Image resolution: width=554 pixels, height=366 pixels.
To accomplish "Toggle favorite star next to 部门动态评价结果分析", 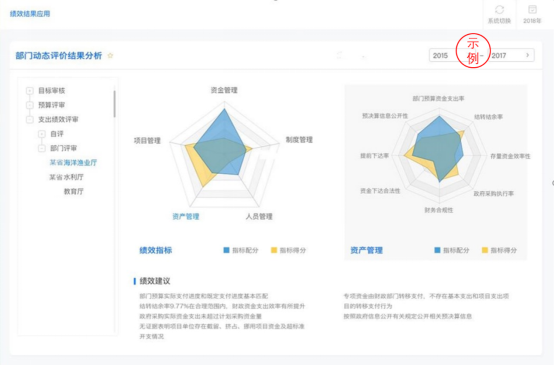I will tap(110, 55).
